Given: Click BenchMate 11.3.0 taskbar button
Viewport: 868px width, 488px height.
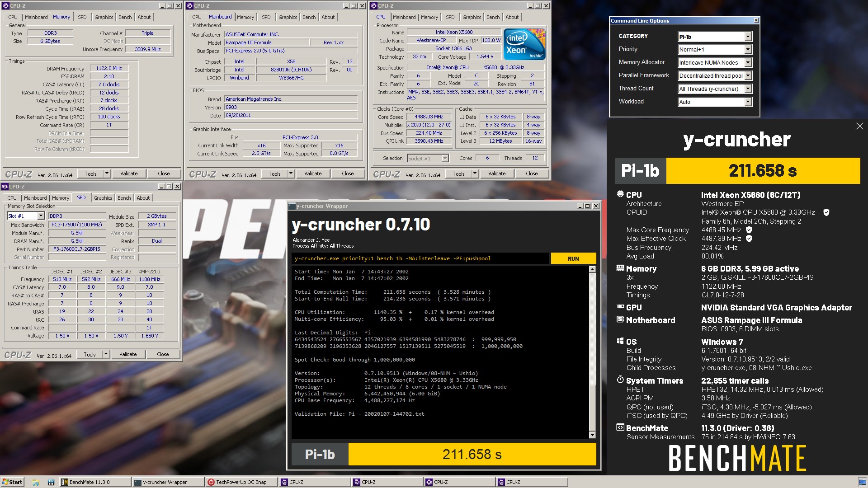Looking at the screenshot, I should coord(94,482).
